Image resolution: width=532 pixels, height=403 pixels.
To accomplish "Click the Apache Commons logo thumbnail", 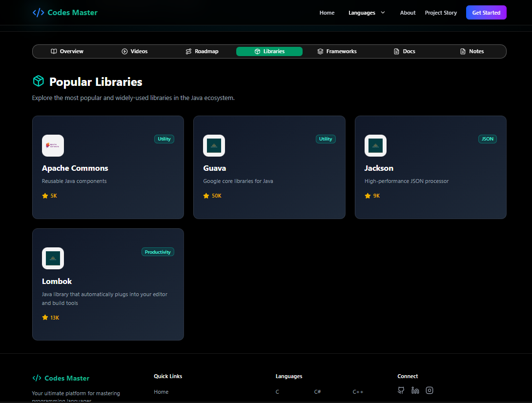I will (53, 145).
